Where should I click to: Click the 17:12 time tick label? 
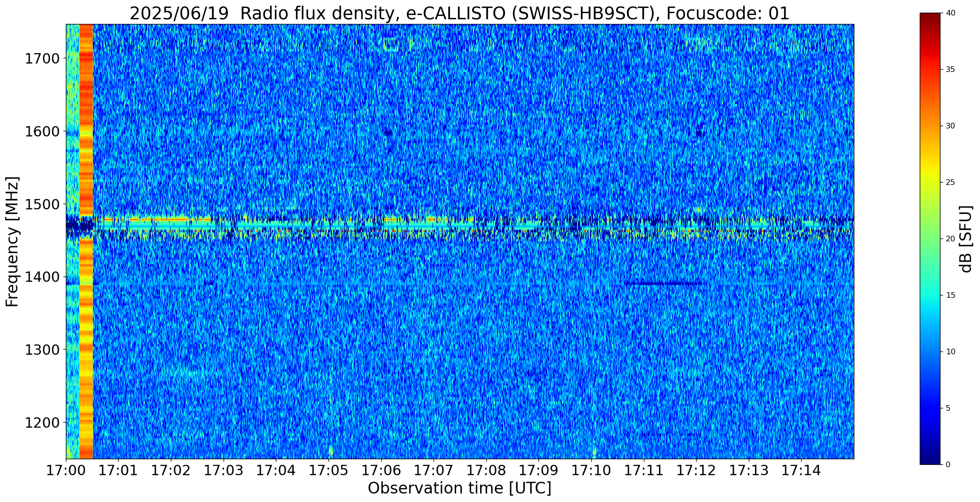(696, 470)
